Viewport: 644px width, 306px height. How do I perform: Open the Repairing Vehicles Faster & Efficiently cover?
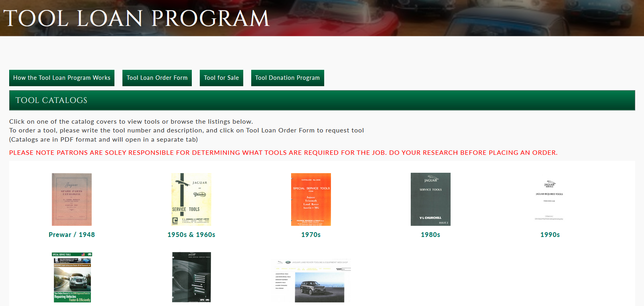click(72, 277)
